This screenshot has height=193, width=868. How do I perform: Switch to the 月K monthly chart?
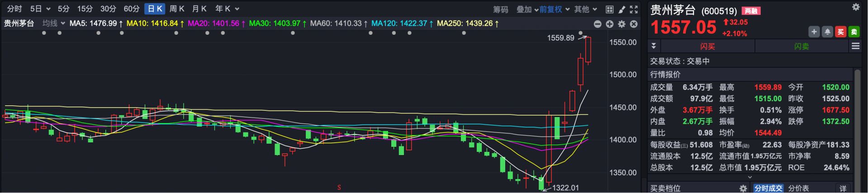tap(199, 9)
